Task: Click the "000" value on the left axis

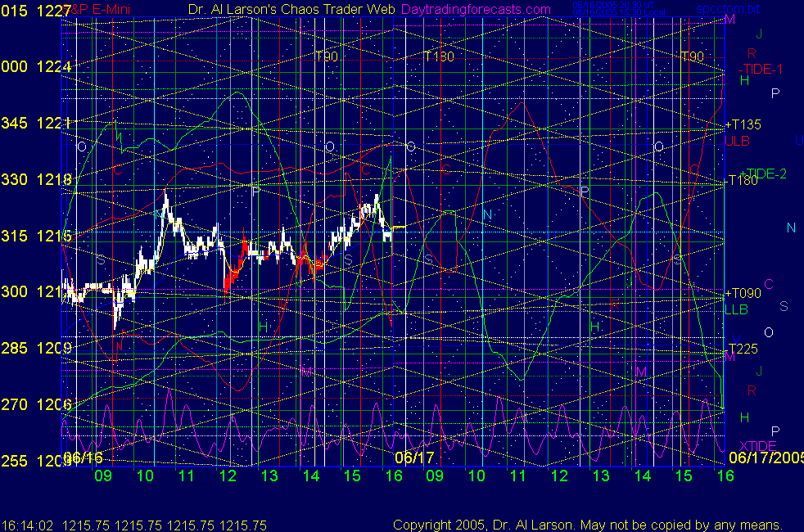Action: click(14, 66)
